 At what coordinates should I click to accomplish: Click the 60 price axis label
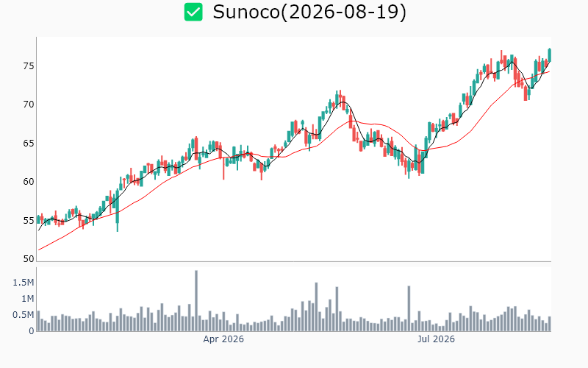point(29,182)
